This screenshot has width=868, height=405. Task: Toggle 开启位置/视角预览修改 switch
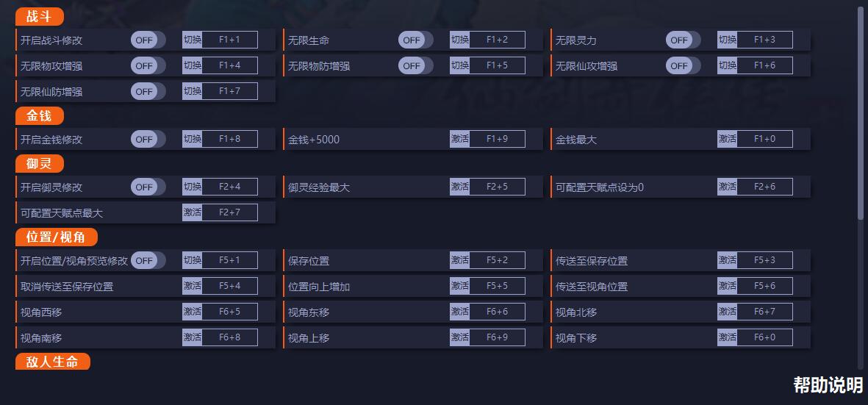click(x=148, y=260)
